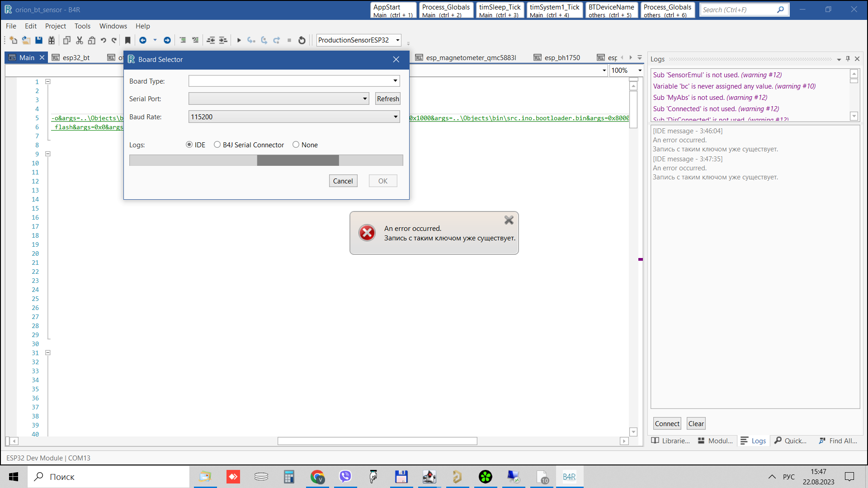868x488 pixels.
Task: Click the Redo toolbar icon
Action: click(x=114, y=40)
